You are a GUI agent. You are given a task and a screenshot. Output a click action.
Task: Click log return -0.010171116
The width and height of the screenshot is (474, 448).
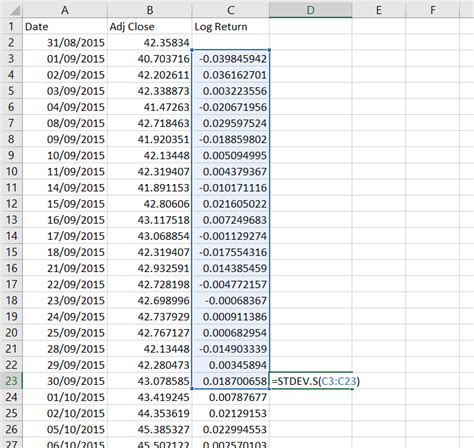coord(231,187)
